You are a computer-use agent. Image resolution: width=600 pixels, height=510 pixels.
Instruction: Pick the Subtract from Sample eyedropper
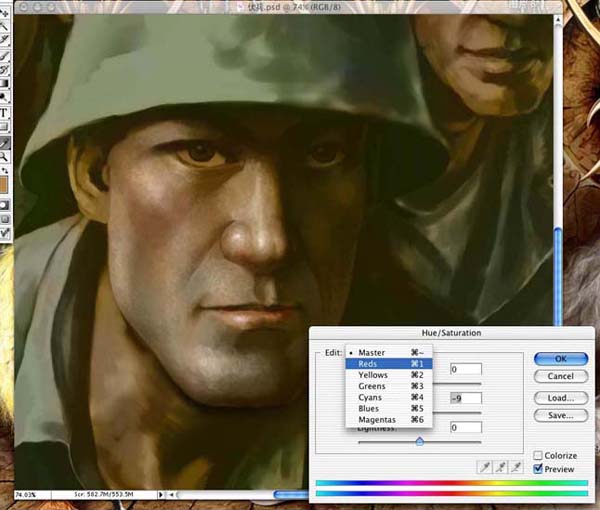pos(516,467)
